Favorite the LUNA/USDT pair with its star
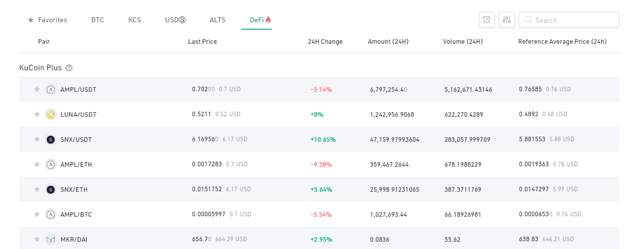Viewport: 644px width, 249px height. (x=37, y=114)
